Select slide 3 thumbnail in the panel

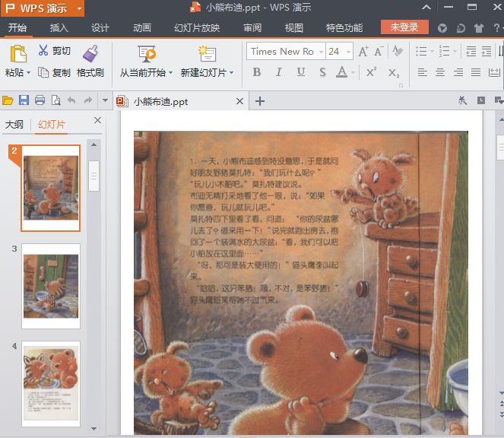tap(50, 286)
